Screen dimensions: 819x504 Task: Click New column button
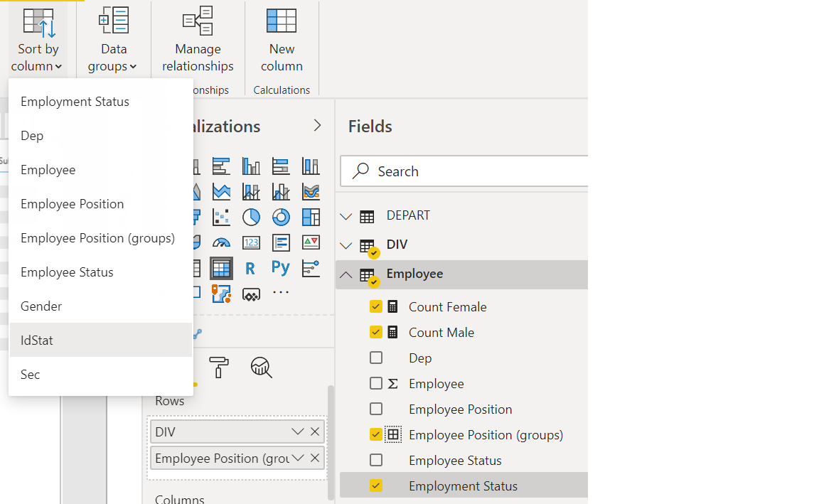[x=282, y=39]
